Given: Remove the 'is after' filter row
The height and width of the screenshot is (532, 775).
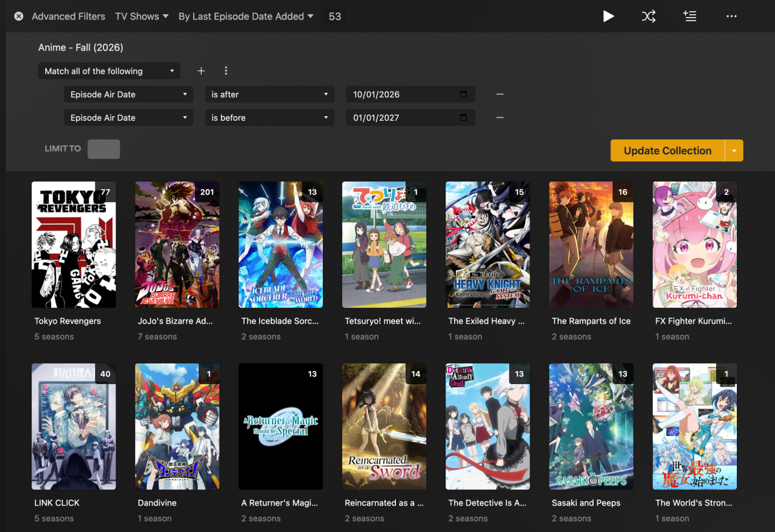Looking at the screenshot, I should point(500,94).
